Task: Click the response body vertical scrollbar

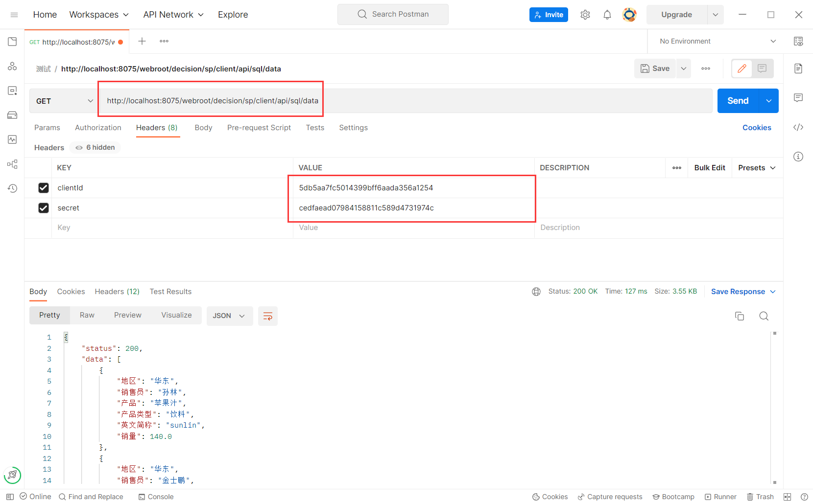Action: click(x=774, y=406)
